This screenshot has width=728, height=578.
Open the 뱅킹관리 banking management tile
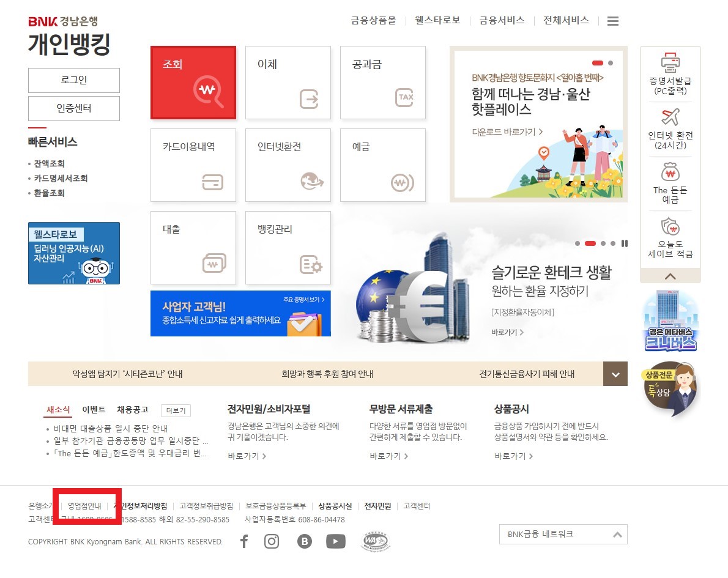288,248
